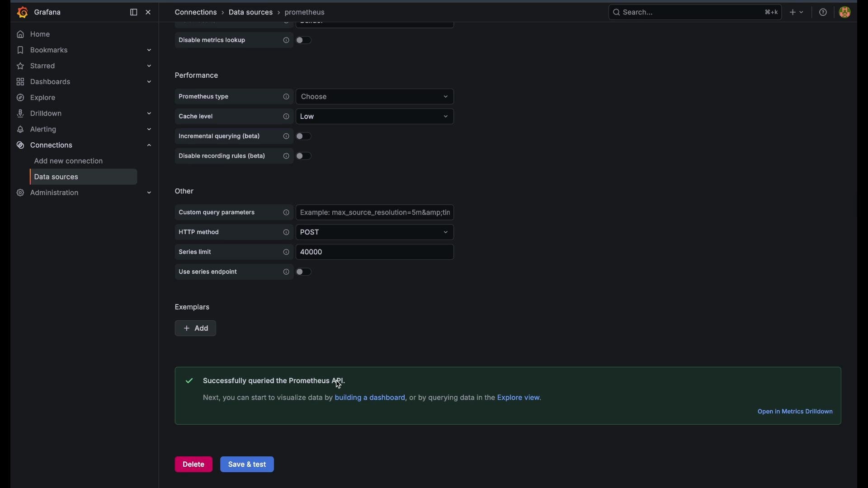
Task: Click the Bookmarks icon in sidebar
Action: [20, 51]
